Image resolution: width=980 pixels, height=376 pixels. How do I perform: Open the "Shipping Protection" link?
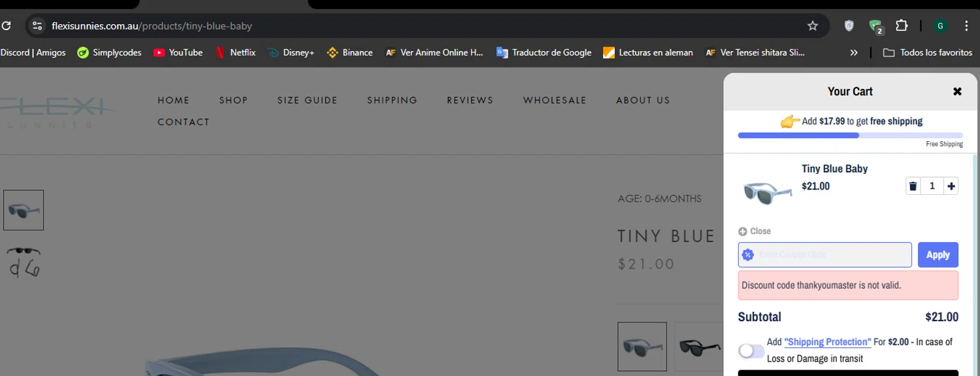pos(828,342)
